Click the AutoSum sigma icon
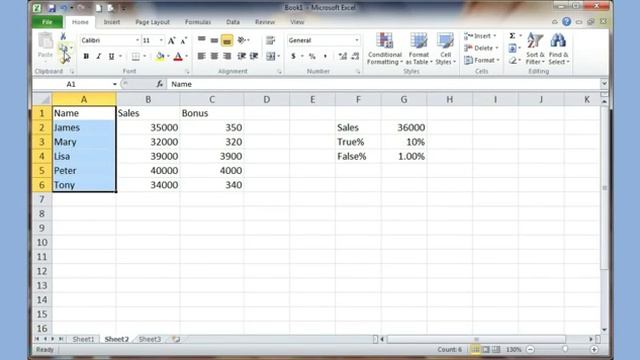Viewport: 640px width, 360px height. pos(512,36)
